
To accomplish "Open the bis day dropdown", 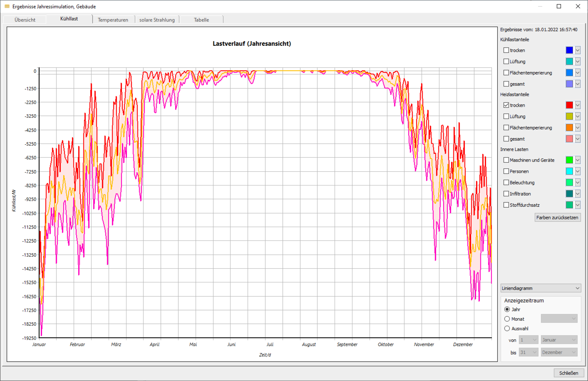I will [x=529, y=352].
